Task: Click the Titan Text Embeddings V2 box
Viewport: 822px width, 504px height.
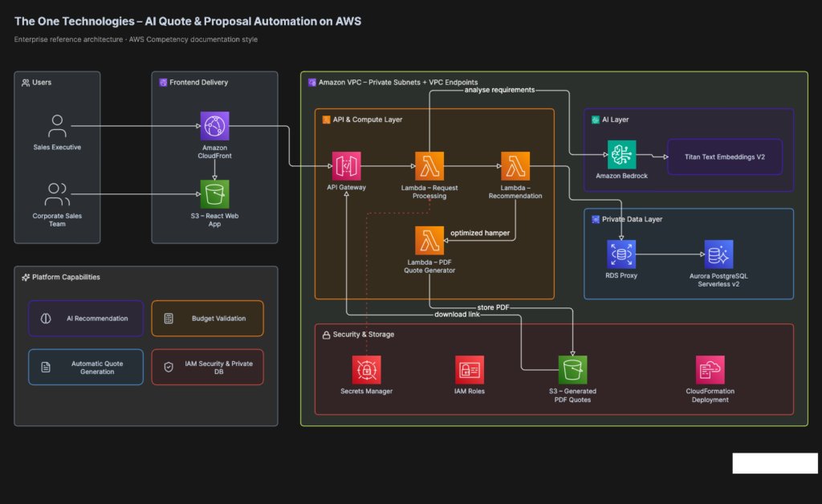Action: coord(725,156)
